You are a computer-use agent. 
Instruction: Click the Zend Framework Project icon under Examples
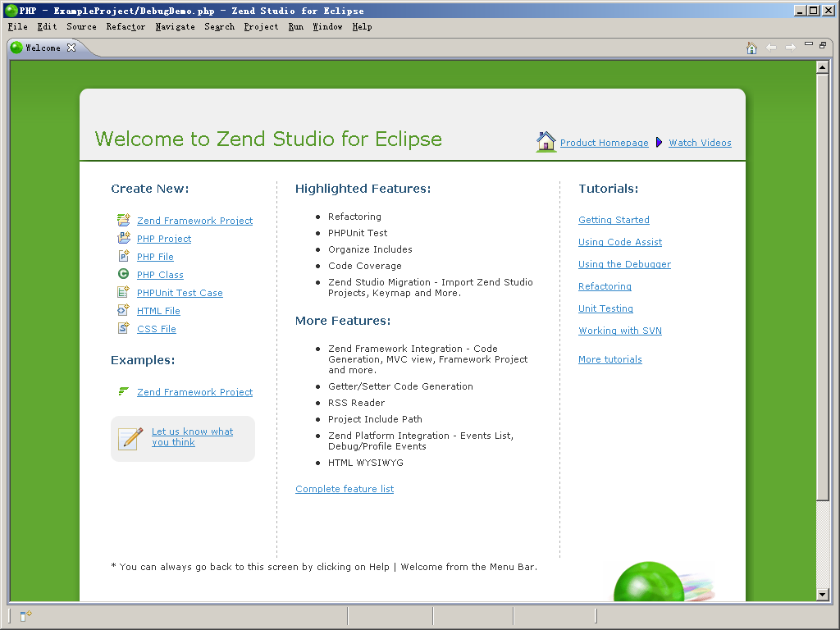click(124, 391)
